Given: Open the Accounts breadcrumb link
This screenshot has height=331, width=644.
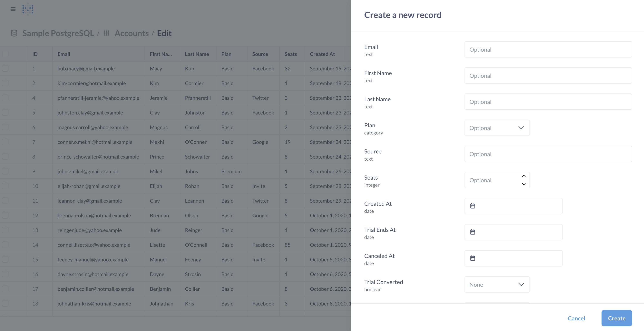Looking at the screenshot, I should pyautogui.click(x=132, y=33).
